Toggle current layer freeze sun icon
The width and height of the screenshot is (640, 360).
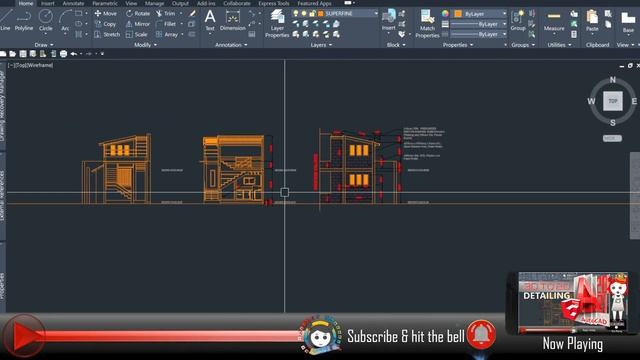[x=304, y=13]
